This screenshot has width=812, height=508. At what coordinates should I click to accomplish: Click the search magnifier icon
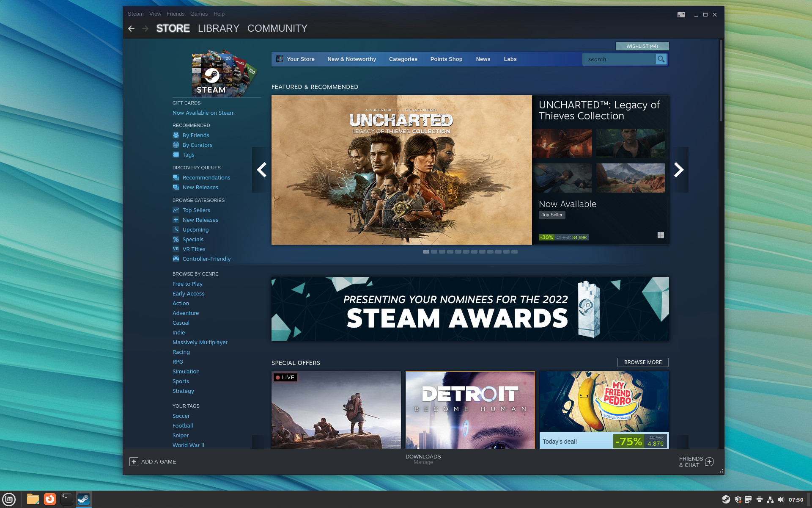(x=661, y=59)
